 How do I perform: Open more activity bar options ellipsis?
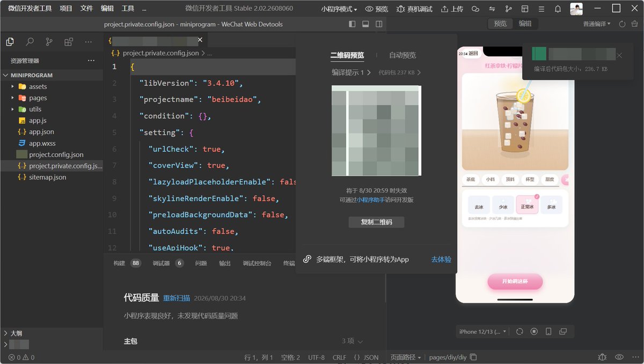click(89, 42)
